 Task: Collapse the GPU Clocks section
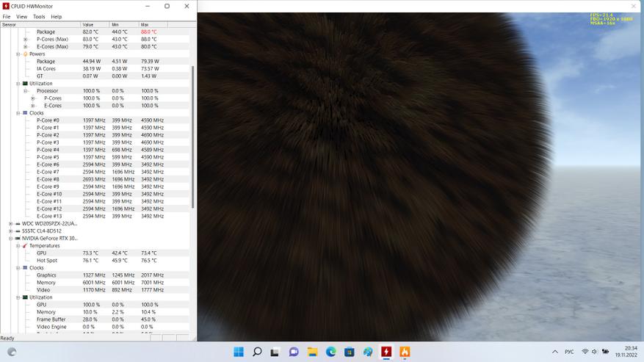coord(18,268)
